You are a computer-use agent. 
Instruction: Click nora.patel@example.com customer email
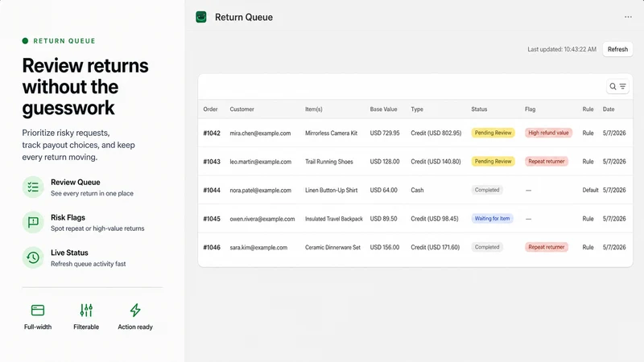click(x=260, y=190)
